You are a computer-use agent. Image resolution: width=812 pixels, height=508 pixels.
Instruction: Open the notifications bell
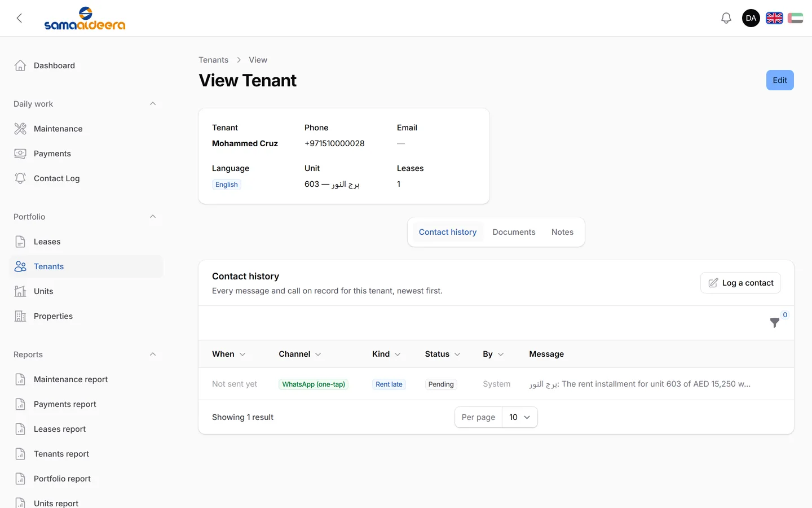726,18
